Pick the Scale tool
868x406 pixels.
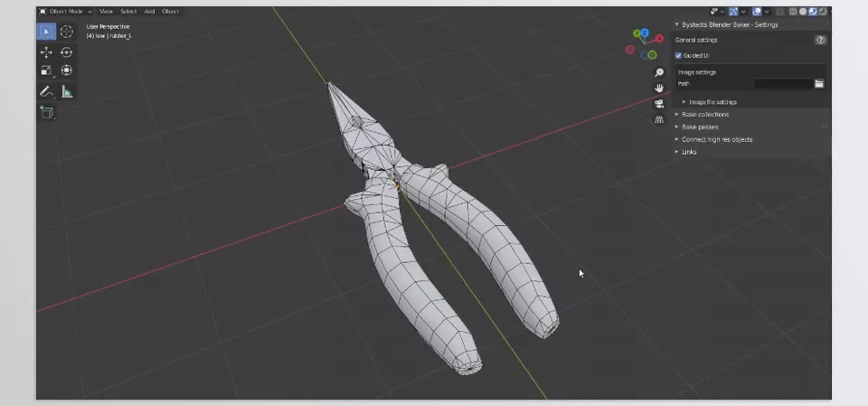point(46,70)
